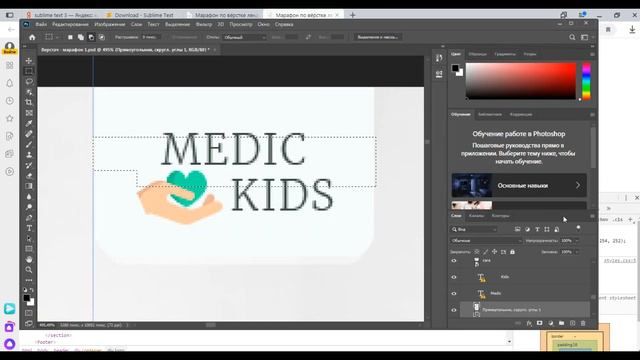
Task: Click the foreground color swatch in toolbar
Action: click(x=27, y=298)
